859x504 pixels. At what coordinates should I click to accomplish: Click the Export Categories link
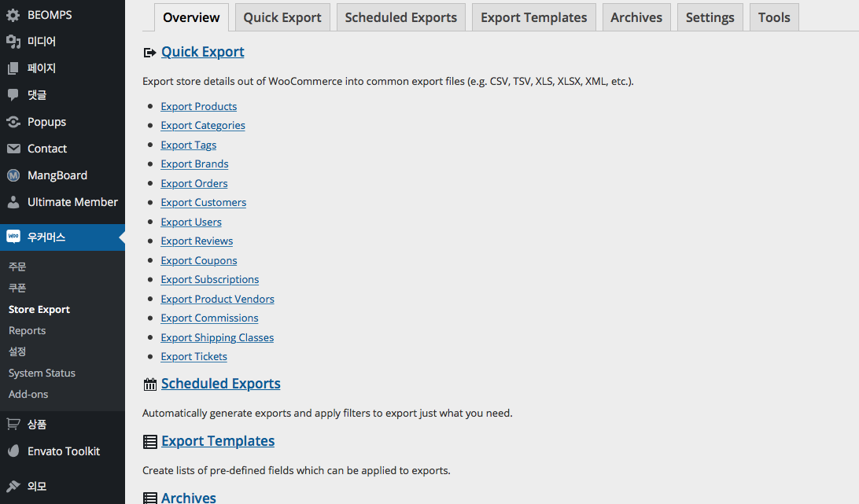click(203, 126)
